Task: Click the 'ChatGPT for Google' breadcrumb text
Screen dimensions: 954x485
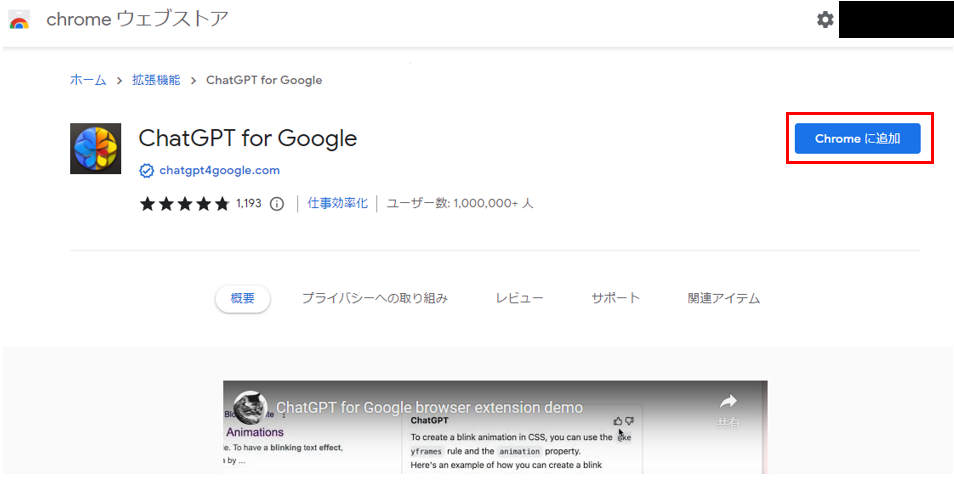Action: pyautogui.click(x=264, y=80)
